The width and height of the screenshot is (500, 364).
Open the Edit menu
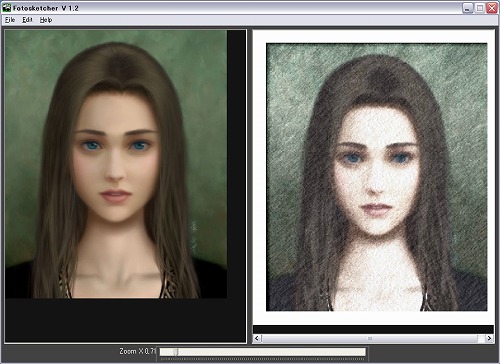click(x=27, y=20)
